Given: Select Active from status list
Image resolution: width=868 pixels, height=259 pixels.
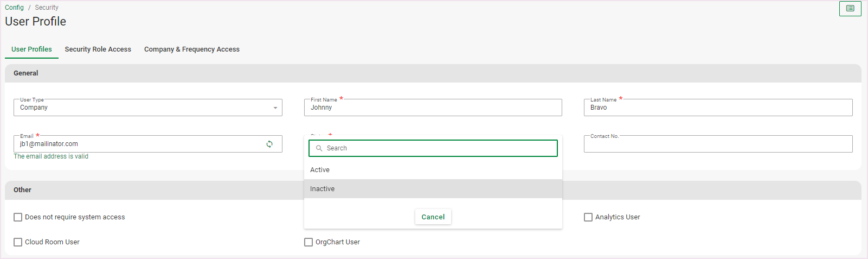Looking at the screenshot, I should point(320,170).
